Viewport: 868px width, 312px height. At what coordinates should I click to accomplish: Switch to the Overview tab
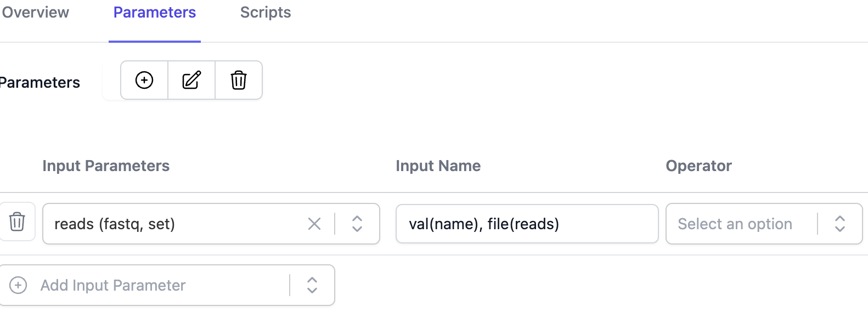pyautogui.click(x=36, y=13)
